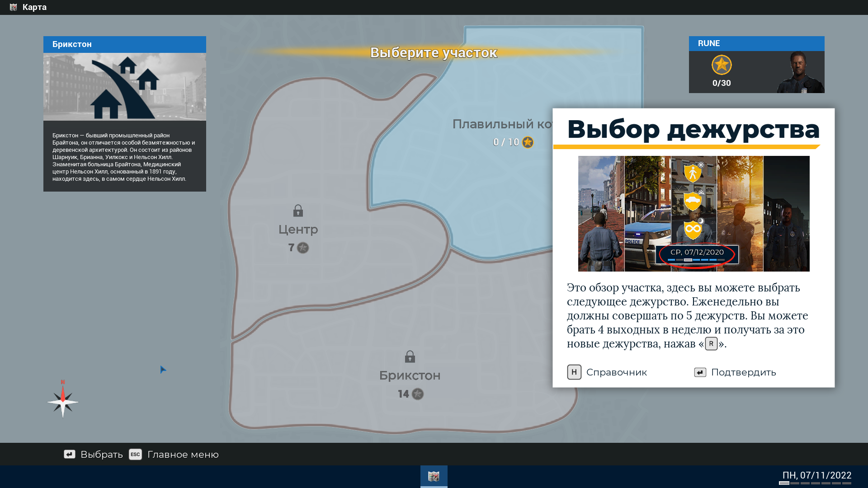The width and height of the screenshot is (868, 488).
Task: Click the weekday progress bar under ПН date
Action: (815, 483)
